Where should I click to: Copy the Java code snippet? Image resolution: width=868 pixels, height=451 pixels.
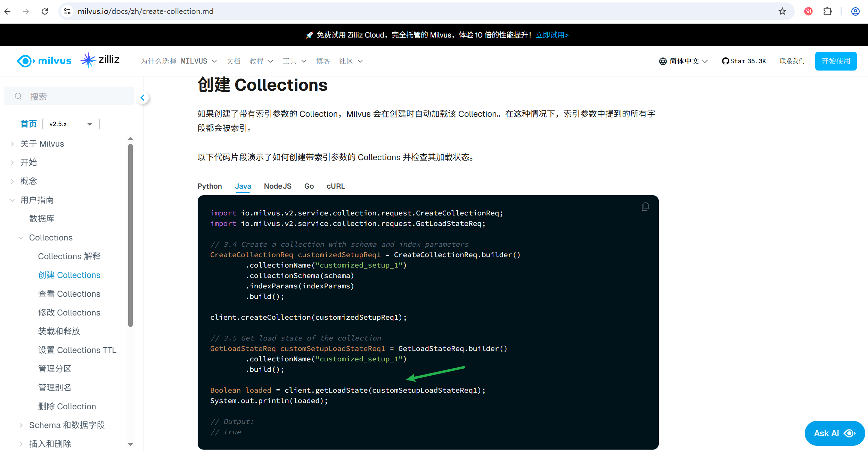coord(645,207)
